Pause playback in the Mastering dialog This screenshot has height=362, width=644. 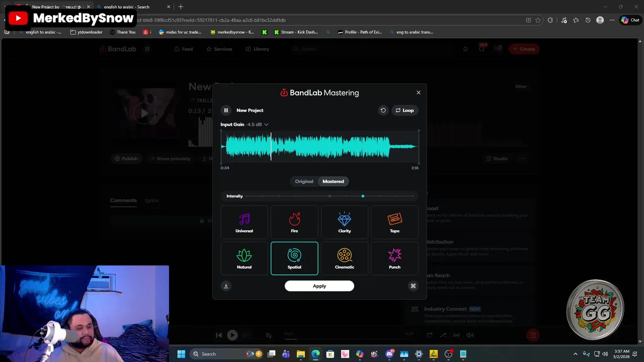[226, 110]
